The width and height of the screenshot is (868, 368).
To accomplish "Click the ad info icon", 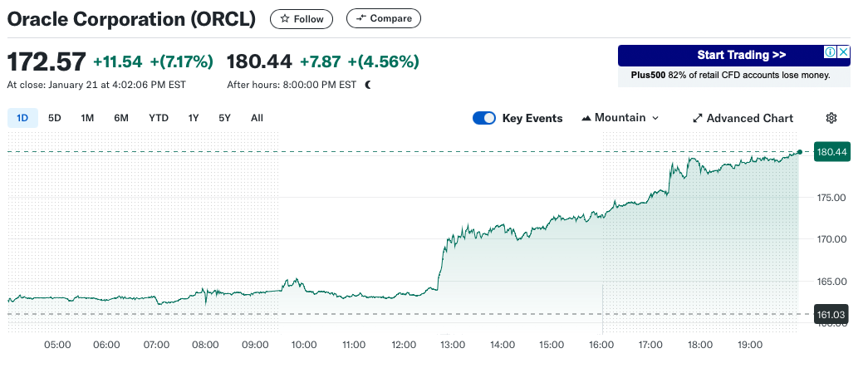I will [830, 52].
